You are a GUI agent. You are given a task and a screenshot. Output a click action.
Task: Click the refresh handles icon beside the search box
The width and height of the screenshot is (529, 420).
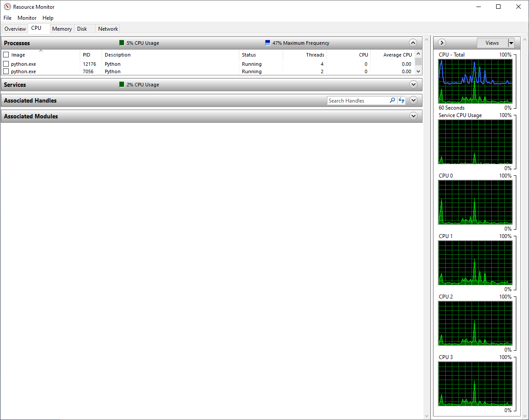(x=401, y=100)
